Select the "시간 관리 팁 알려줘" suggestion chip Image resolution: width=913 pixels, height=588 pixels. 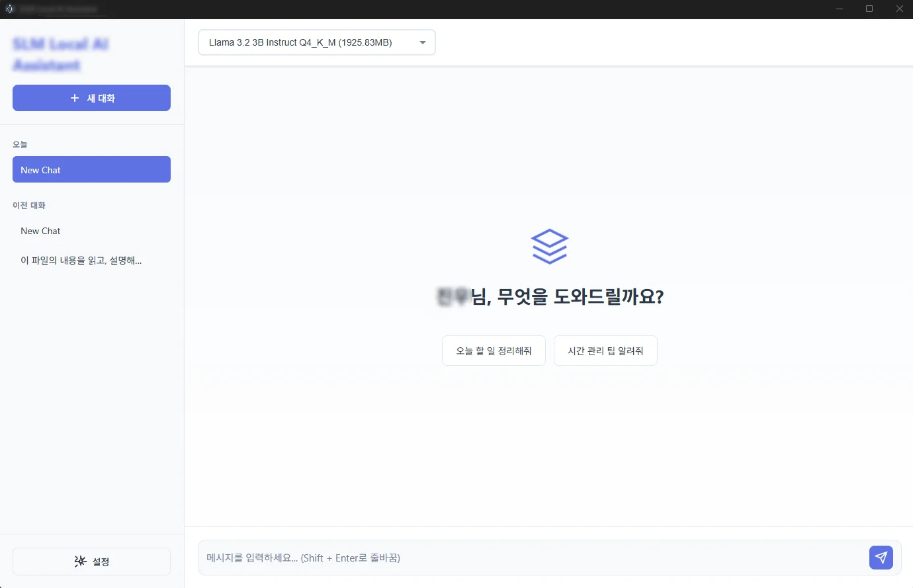pyautogui.click(x=605, y=351)
